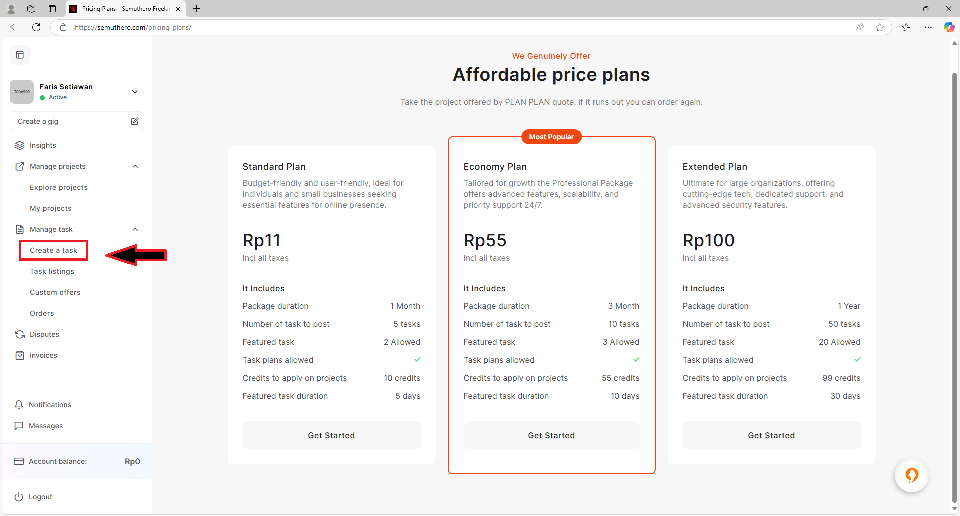Click the edit icon beside Create a gig
Screen dimensions: 960x516
pyautogui.click(x=135, y=121)
